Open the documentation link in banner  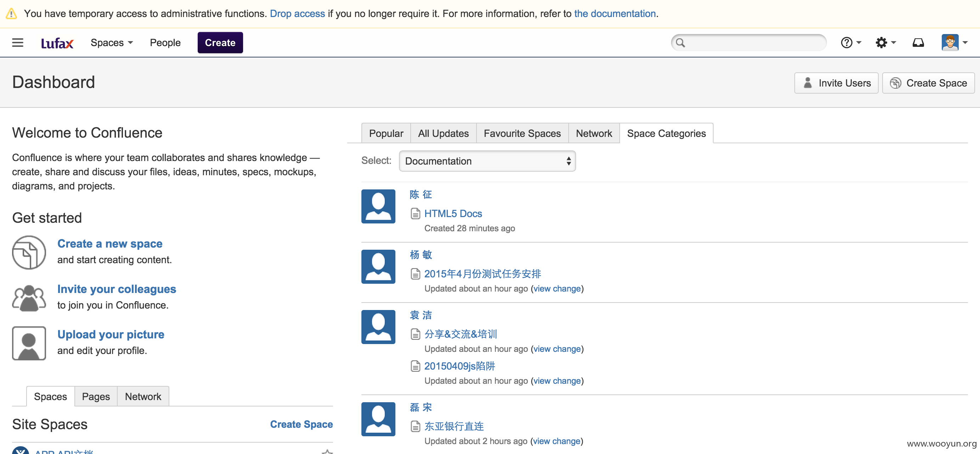615,14
